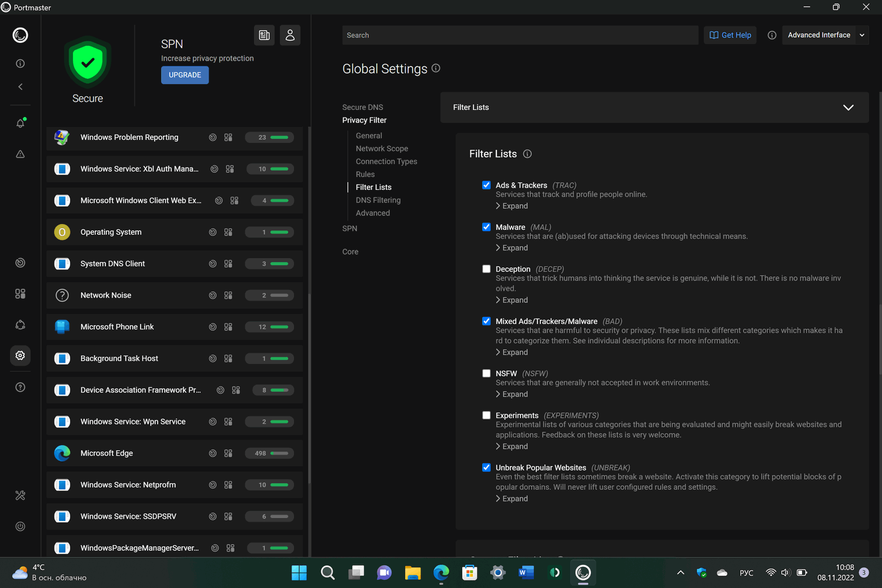Click the Get Help button

click(x=730, y=35)
